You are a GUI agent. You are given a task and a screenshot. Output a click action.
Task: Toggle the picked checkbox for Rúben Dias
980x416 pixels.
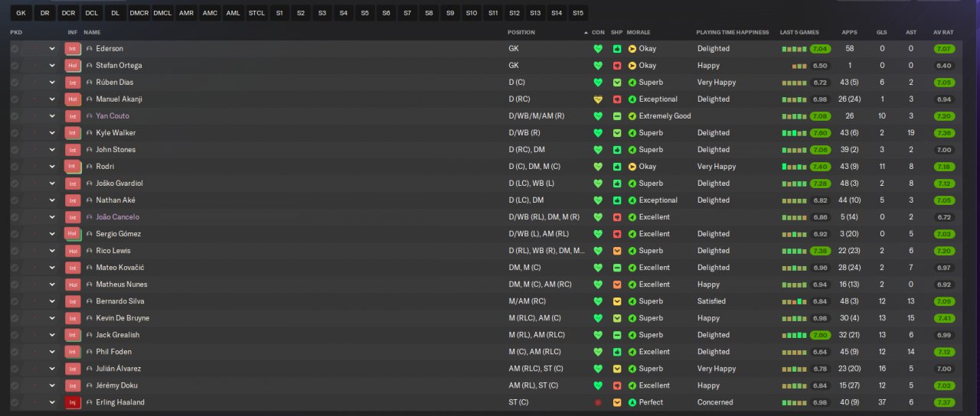pyautogui.click(x=15, y=82)
